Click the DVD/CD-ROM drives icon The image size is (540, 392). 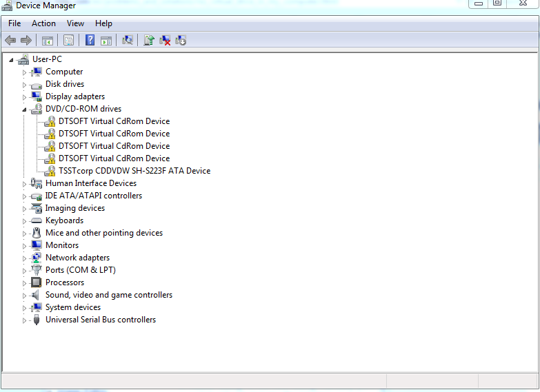[36, 109]
